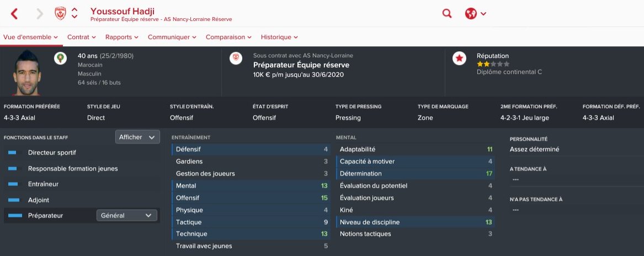The width and height of the screenshot is (644, 256).
Task: Go back using the red back arrow
Action: [x=14, y=14]
